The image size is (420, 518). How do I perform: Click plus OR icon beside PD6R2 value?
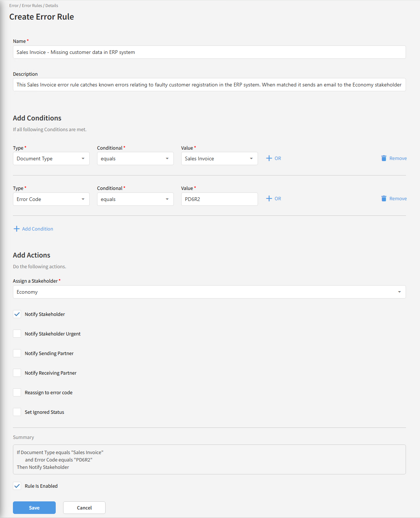pos(269,199)
